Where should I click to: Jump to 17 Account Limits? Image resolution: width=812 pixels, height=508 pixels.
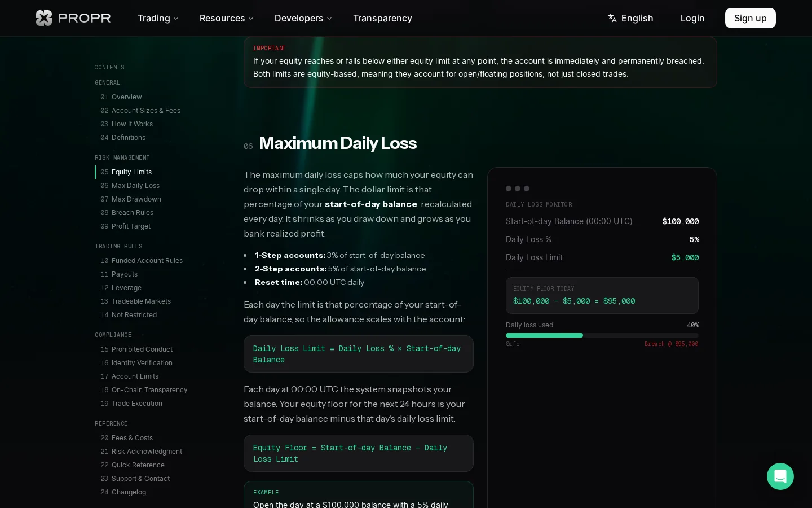[130, 376]
